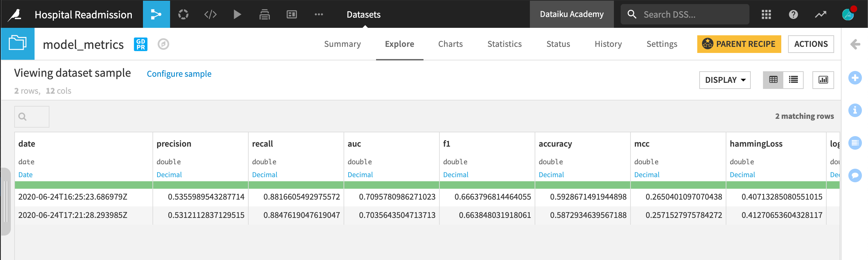Open the discussions chat bubble icon

click(855, 175)
